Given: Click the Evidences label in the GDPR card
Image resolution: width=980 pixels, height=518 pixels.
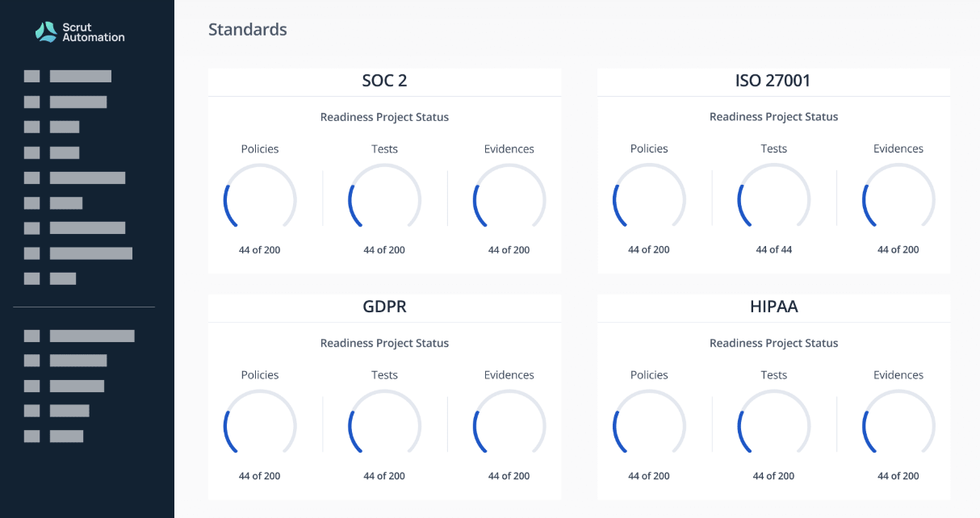Looking at the screenshot, I should [509, 375].
